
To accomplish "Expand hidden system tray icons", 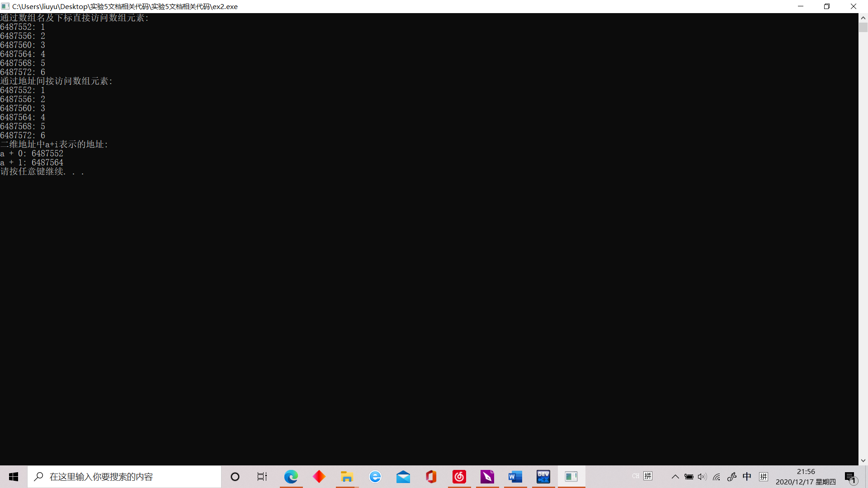I will pos(675,477).
